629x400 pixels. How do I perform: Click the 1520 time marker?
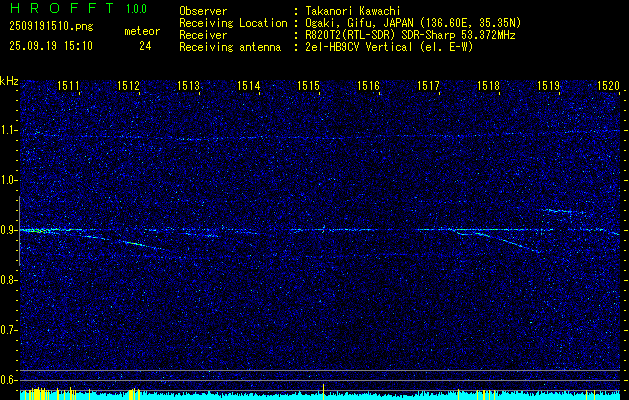click(609, 85)
